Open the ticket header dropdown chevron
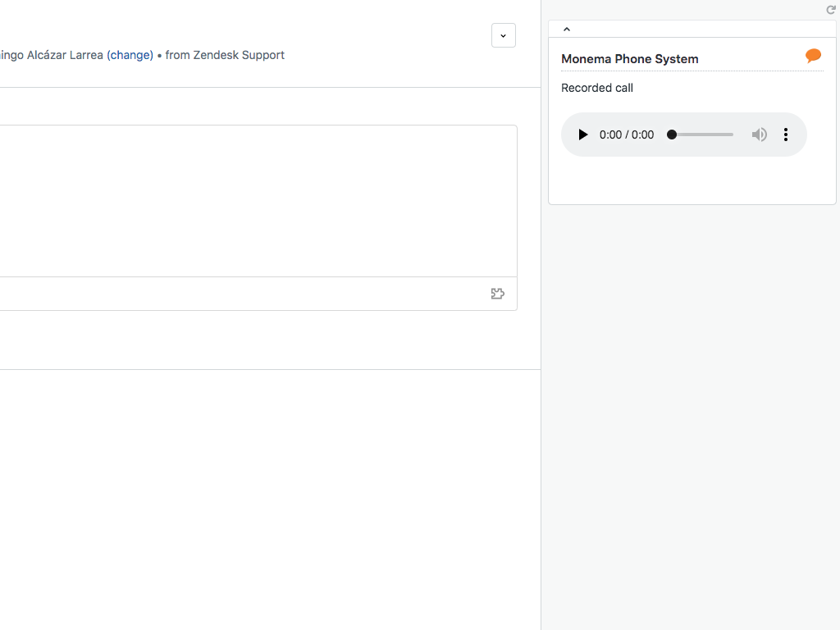 pyautogui.click(x=504, y=35)
